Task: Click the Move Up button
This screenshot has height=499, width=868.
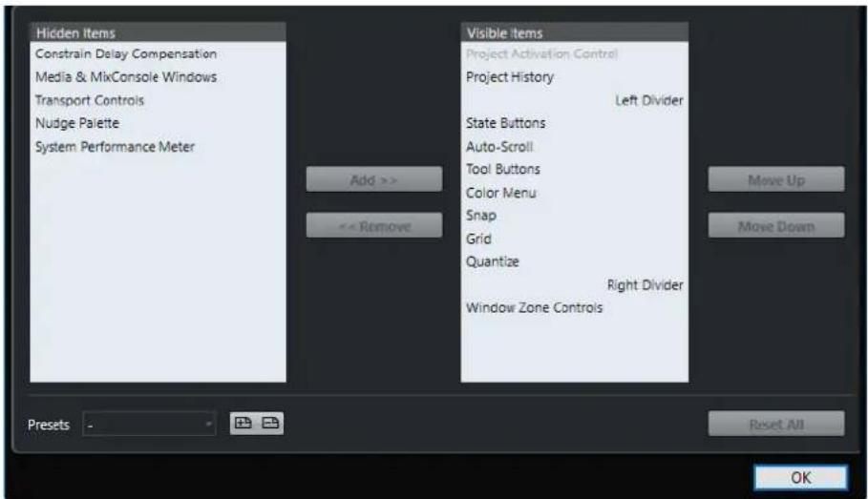Action: pos(776,179)
